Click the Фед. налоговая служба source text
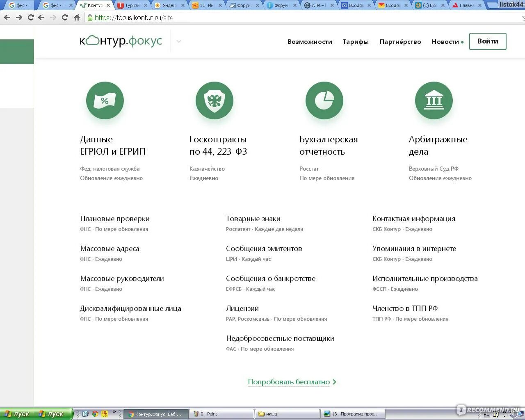Image resolution: width=525 pixels, height=420 pixels. pyautogui.click(x=110, y=169)
